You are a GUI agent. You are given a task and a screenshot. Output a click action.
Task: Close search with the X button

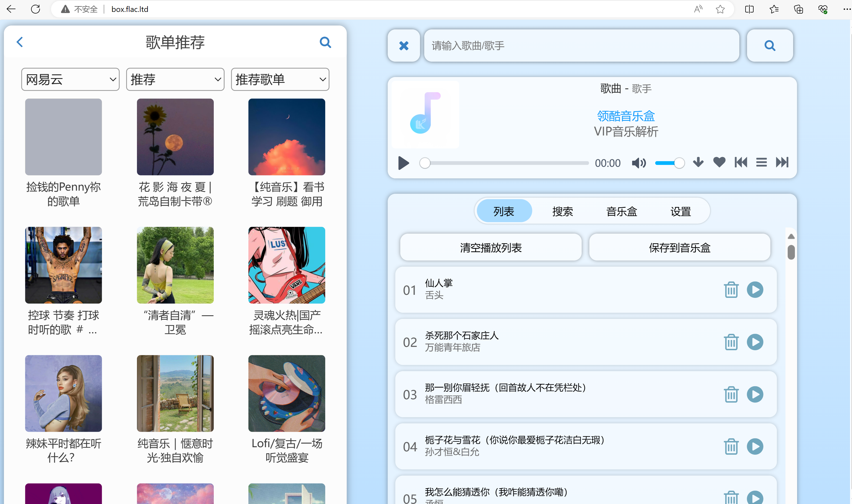tap(404, 45)
